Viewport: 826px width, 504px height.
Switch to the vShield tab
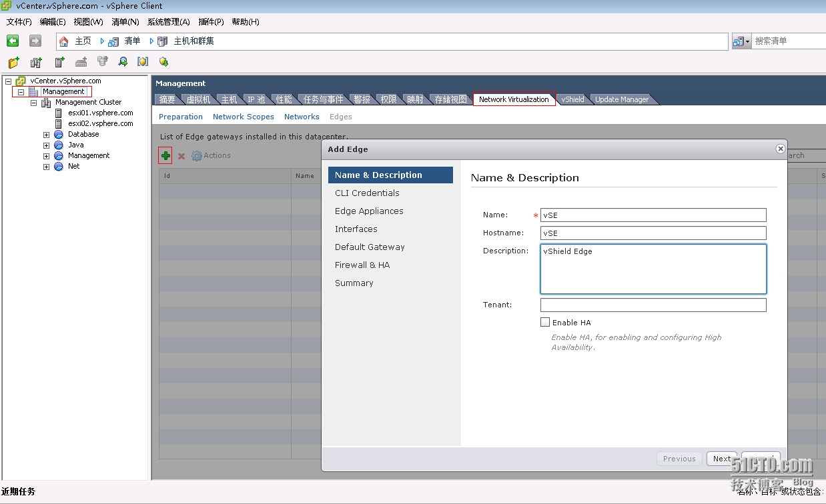point(572,99)
